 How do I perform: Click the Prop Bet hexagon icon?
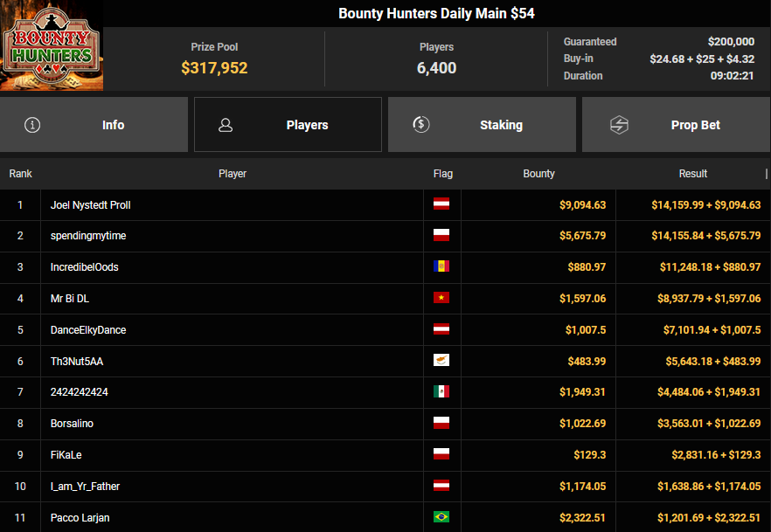[x=619, y=125]
